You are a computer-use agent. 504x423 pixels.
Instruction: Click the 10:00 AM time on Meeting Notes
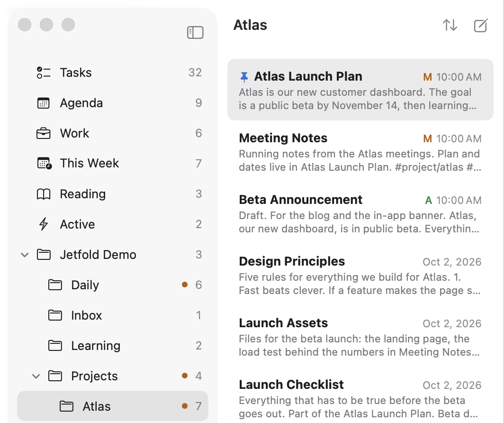click(x=459, y=138)
